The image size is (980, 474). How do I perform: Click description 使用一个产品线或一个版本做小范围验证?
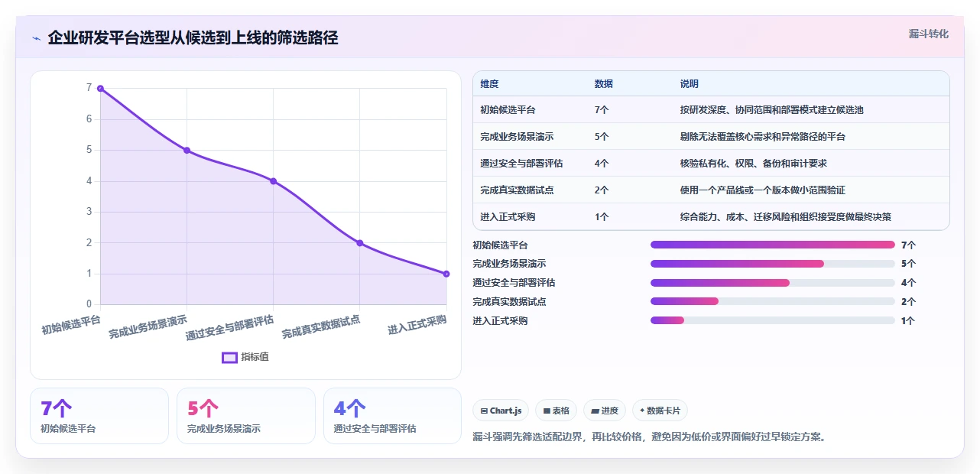click(762, 190)
